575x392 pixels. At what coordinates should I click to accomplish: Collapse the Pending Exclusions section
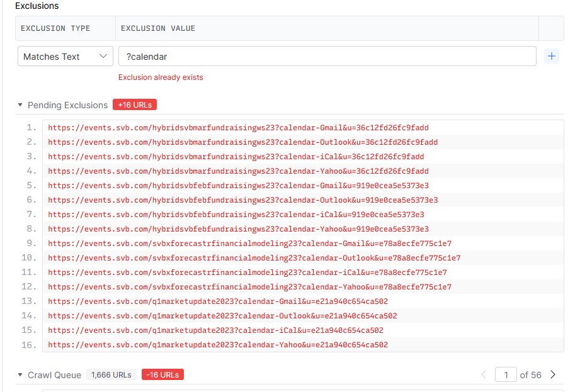(20, 105)
